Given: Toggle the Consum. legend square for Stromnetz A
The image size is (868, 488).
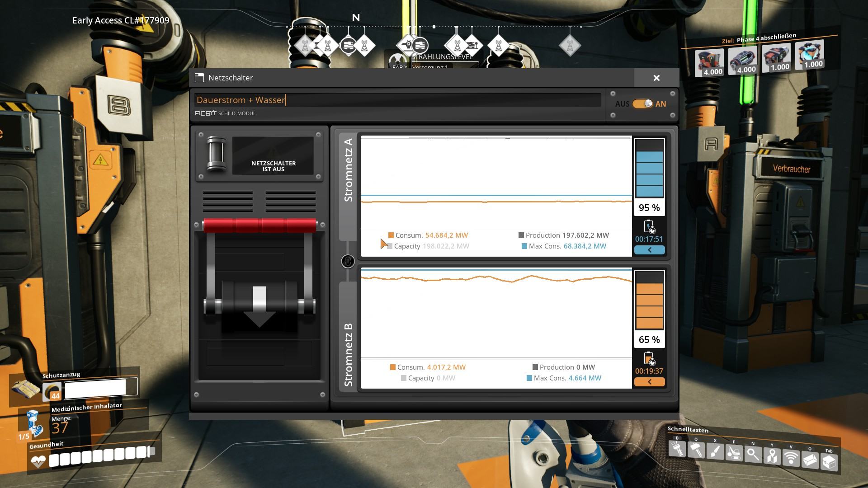Looking at the screenshot, I should (391, 235).
